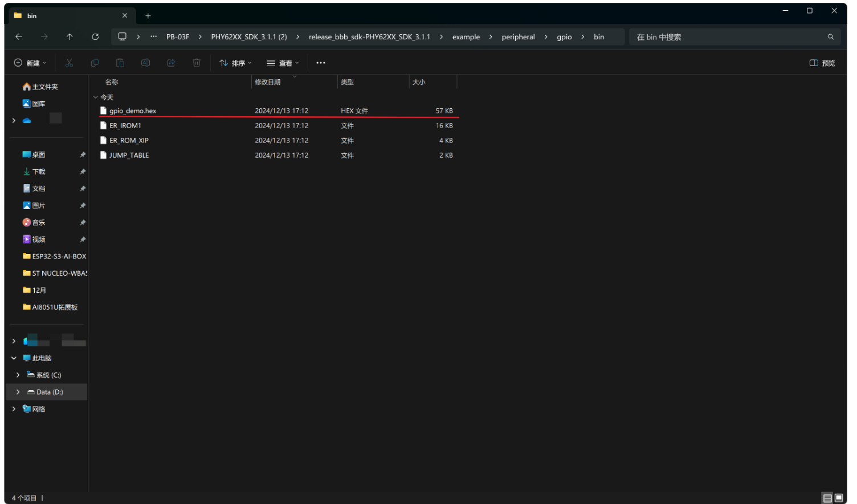Click the Rename icon in toolbar

pos(146,63)
